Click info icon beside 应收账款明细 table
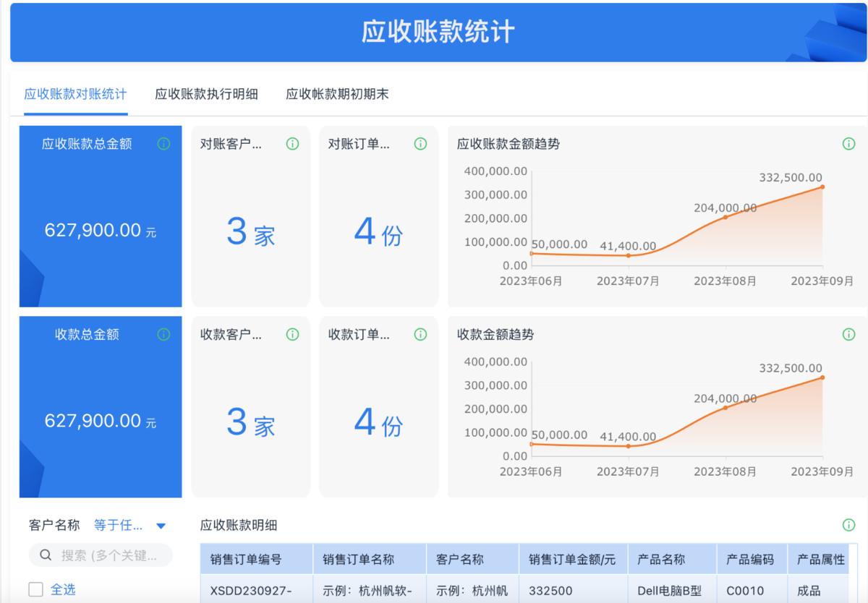The width and height of the screenshot is (868, 603). pos(848,525)
